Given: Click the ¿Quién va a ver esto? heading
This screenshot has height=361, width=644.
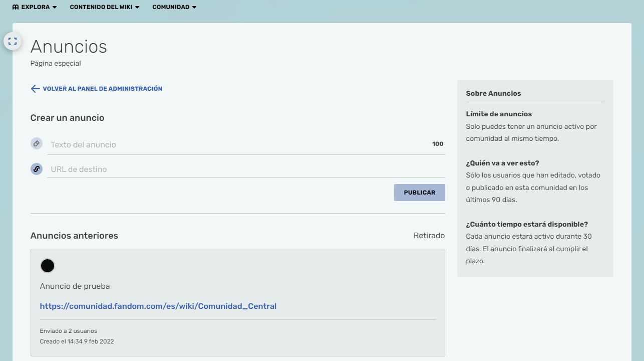Looking at the screenshot, I should pyautogui.click(x=503, y=163).
